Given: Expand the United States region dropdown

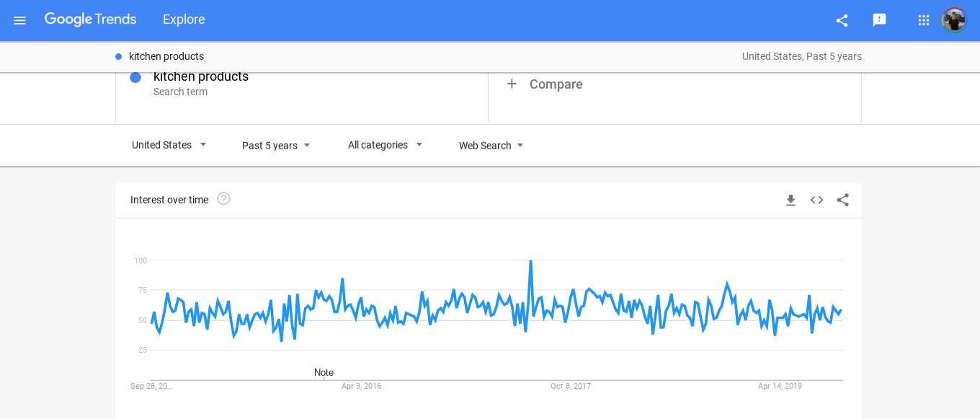Looking at the screenshot, I should click(169, 145).
